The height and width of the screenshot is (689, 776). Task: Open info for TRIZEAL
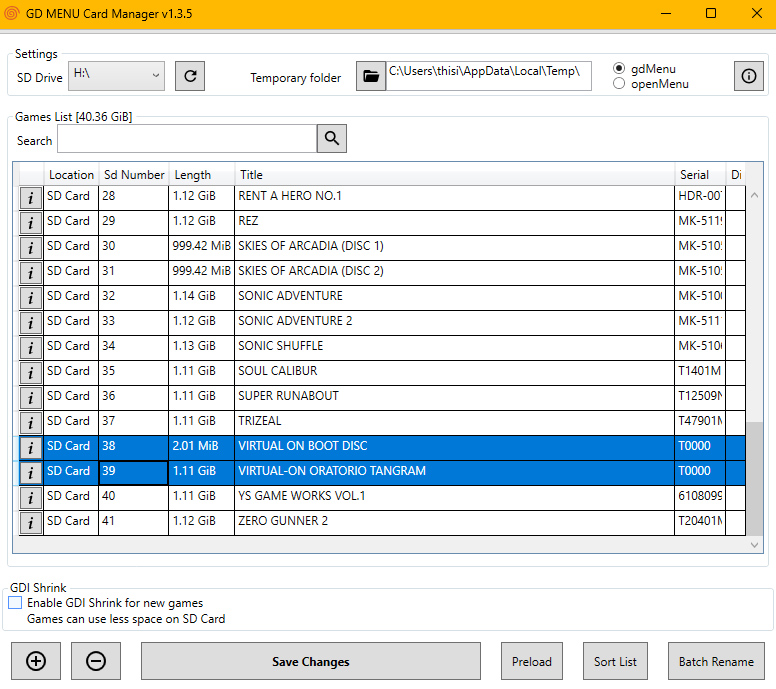click(31, 423)
